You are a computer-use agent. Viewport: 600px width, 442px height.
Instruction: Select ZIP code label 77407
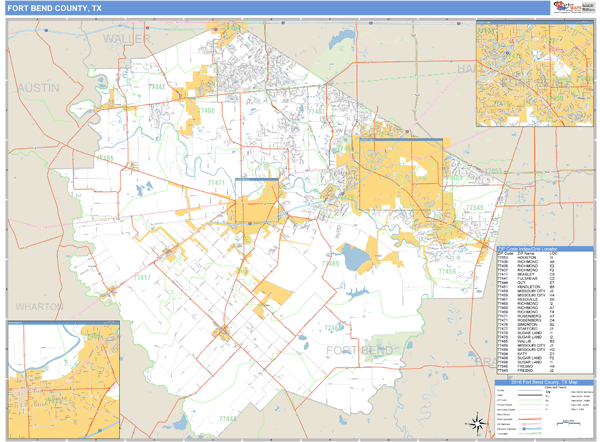pos(316,111)
